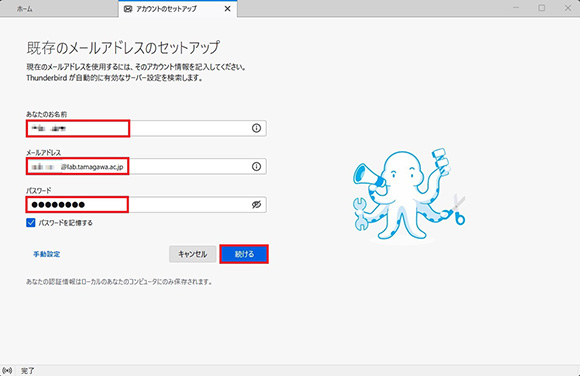The height and width of the screenshot is (376, 580).
Task: Minimize the Thunderbird window
Action: 516,8
